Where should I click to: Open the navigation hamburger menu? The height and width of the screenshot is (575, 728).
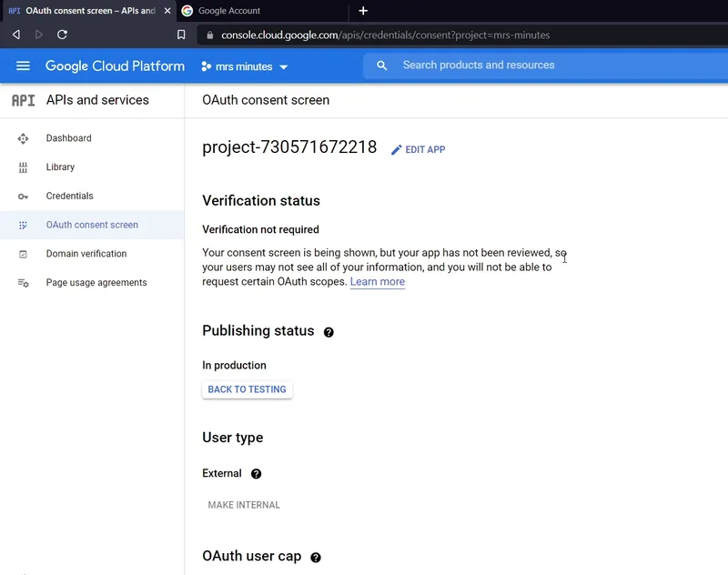pos(23,66)
